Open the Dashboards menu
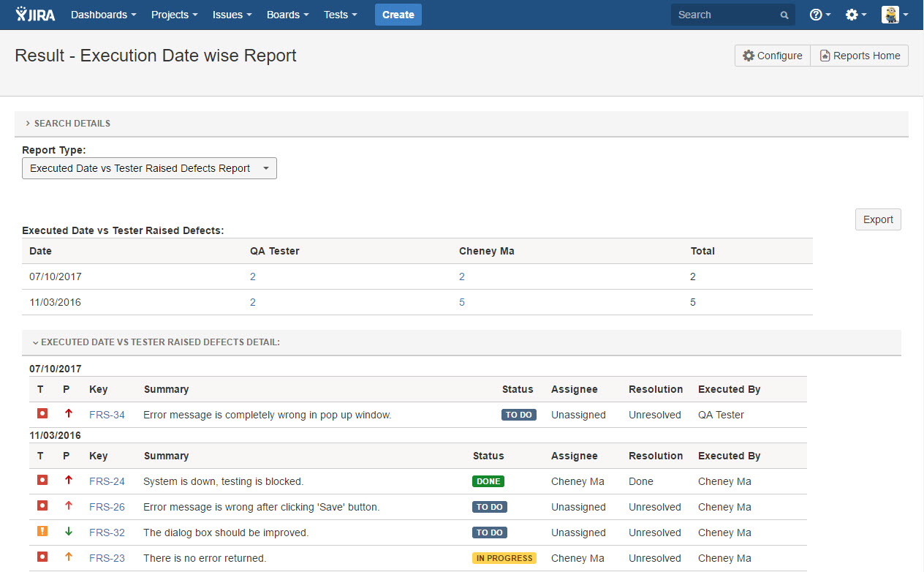The image size is (924, 572). [103, 15]
